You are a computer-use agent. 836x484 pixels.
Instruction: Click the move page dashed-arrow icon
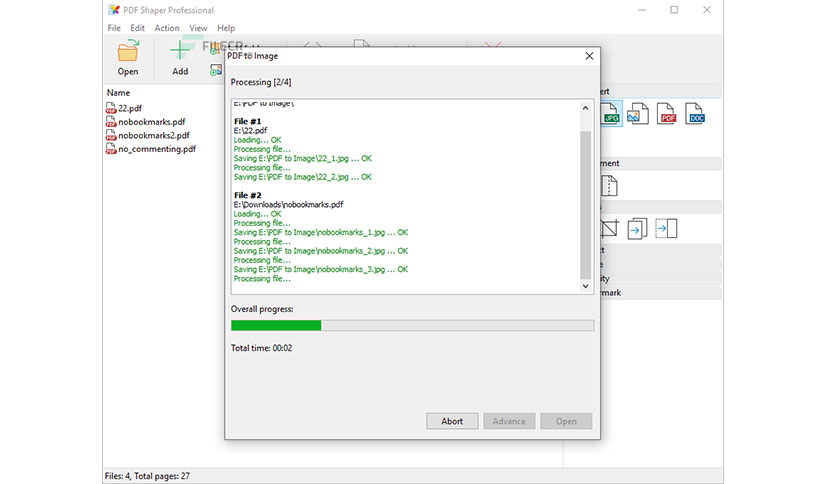[x=666, y=229]
